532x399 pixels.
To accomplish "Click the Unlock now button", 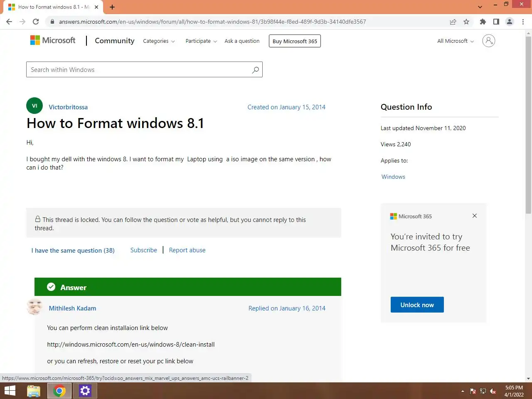I will (417, 305).
